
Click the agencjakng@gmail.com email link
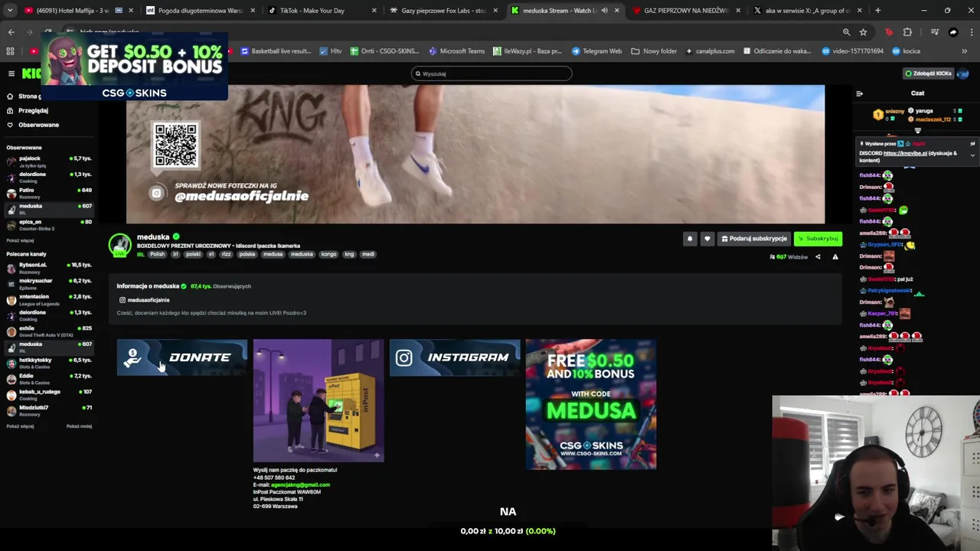pyautogui.click(x=300, y=484)
